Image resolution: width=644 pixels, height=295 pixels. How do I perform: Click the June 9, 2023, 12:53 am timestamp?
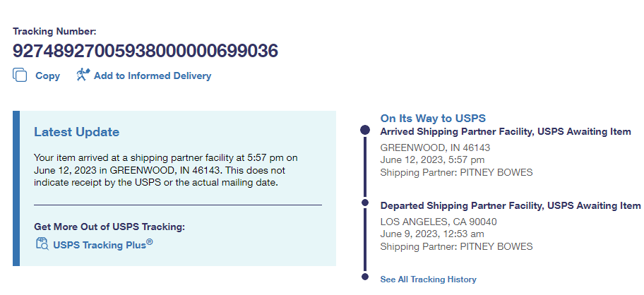432,234
